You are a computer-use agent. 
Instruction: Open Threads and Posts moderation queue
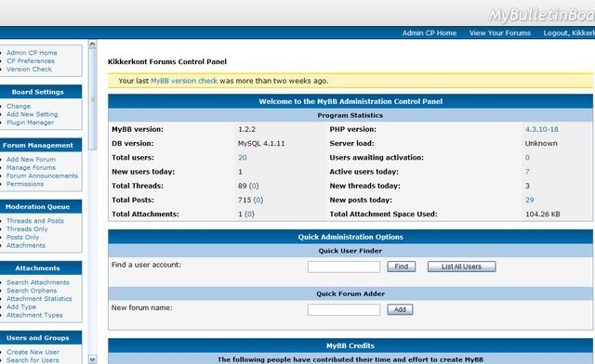point(35,221)
